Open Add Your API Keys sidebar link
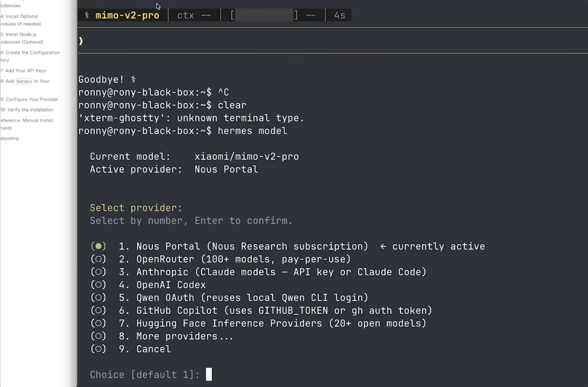 pos(25,71)
